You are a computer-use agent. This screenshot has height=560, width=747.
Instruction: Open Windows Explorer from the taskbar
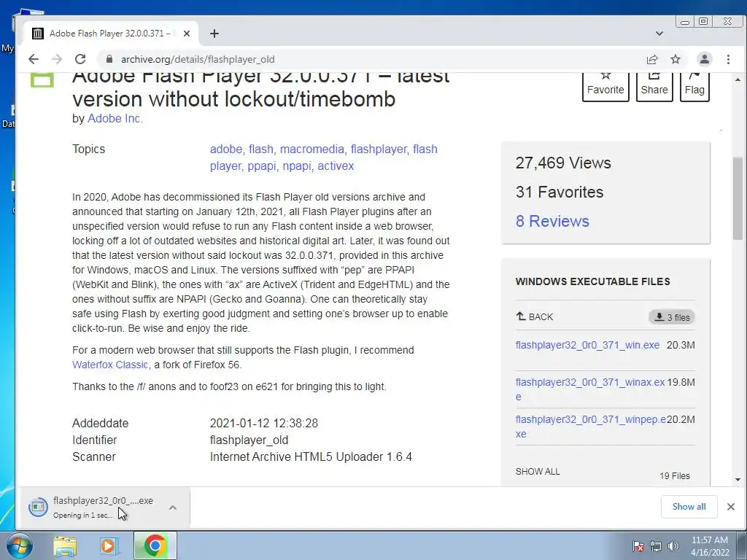pos(65,546)
